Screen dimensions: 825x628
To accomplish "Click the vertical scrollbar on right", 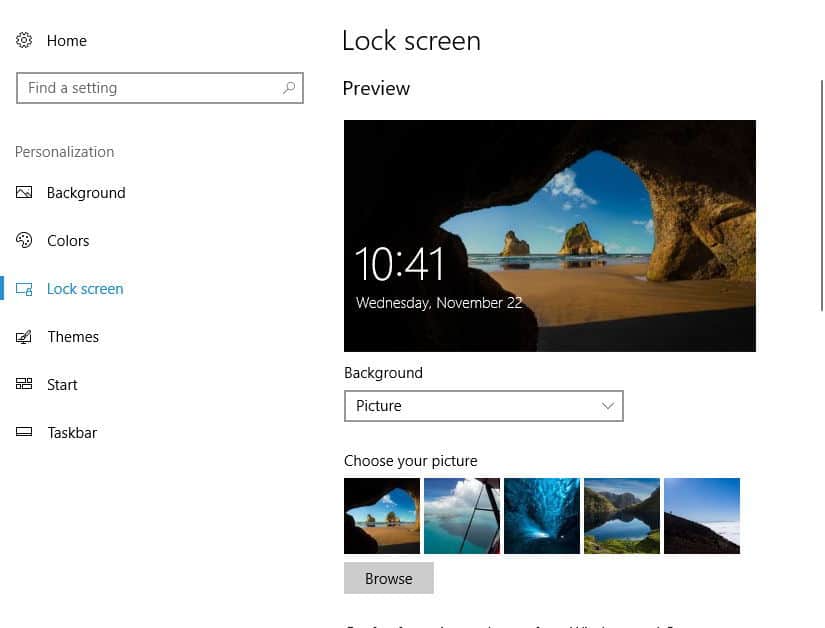I will click(x=821, y=196).
